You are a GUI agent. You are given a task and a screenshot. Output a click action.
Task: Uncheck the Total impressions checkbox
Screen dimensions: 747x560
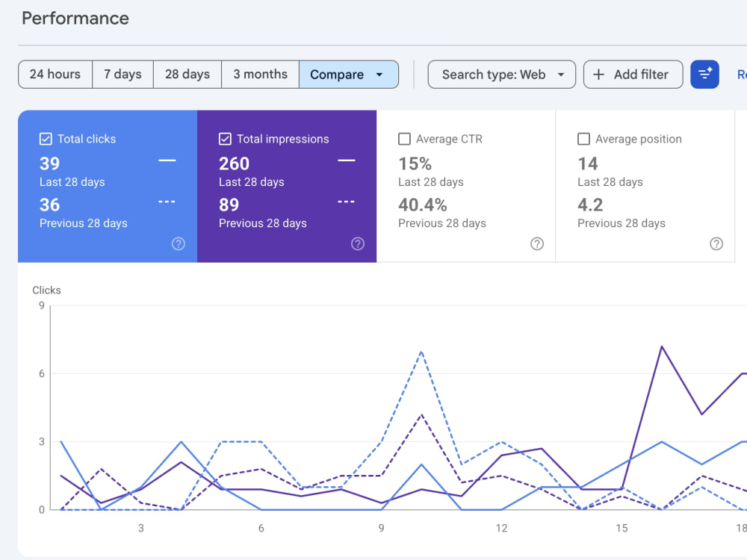pyautogui.click(x=225, y=139)
